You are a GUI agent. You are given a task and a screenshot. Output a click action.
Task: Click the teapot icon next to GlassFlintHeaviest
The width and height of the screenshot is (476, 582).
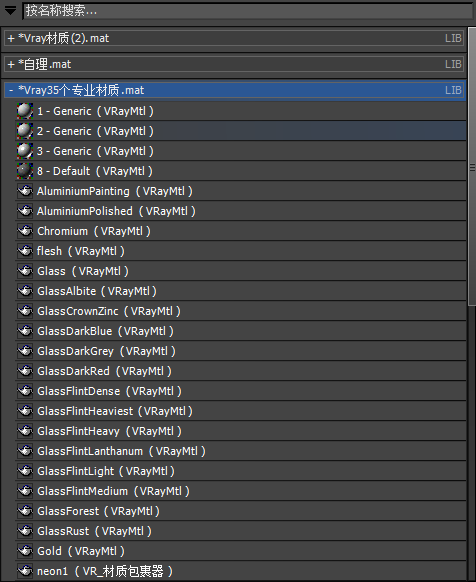(x=25, y=412)
